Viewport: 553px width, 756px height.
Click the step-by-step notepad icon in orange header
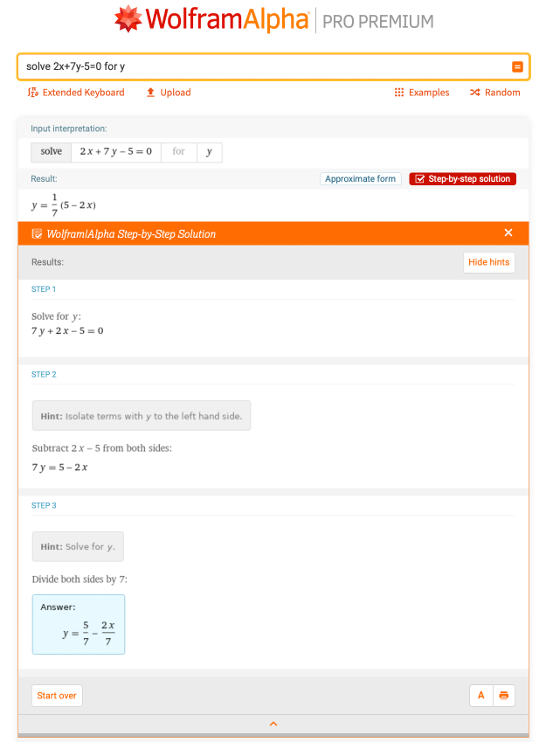click(x=37, y=234)
